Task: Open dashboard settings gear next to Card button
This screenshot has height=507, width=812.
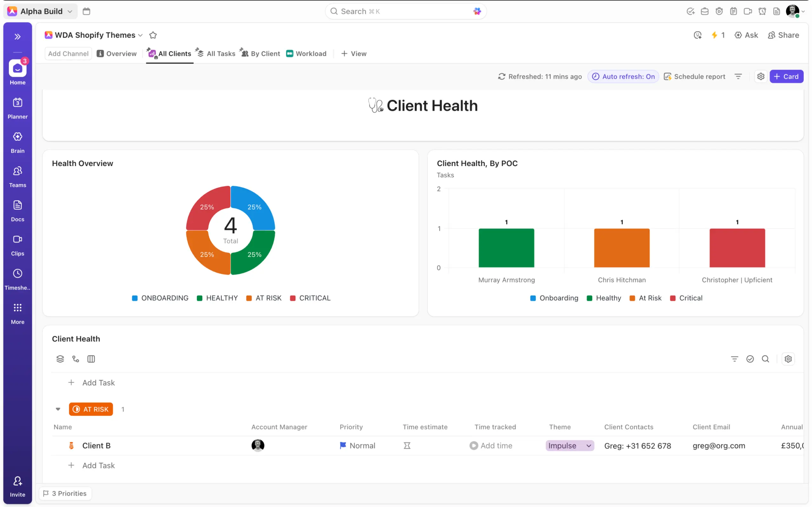Action: [761, 76]
